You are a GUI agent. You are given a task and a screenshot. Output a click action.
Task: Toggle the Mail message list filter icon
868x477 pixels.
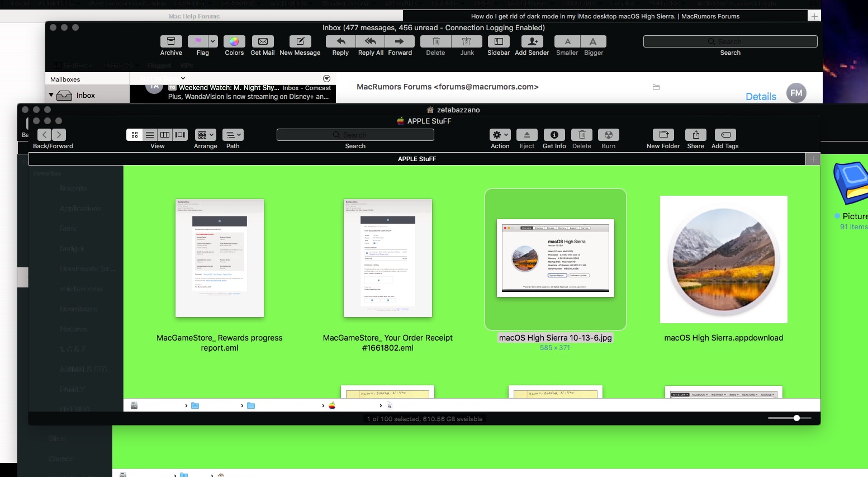tap(326, 78)
